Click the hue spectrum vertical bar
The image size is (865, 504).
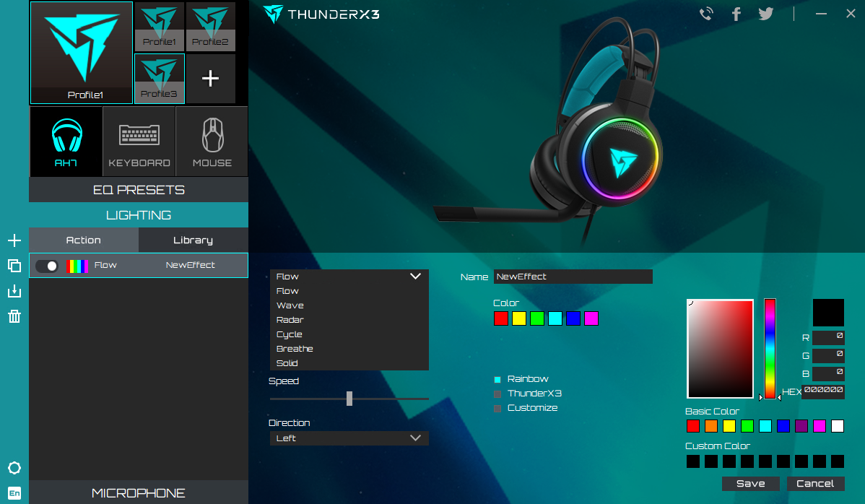tap(770, 349)
